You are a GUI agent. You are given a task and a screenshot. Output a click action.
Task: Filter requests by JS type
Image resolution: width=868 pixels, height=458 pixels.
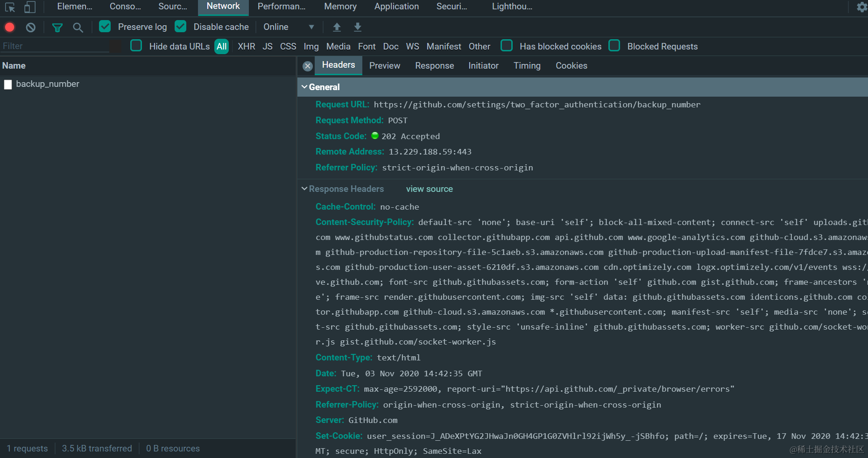click(x=268, y=47)
